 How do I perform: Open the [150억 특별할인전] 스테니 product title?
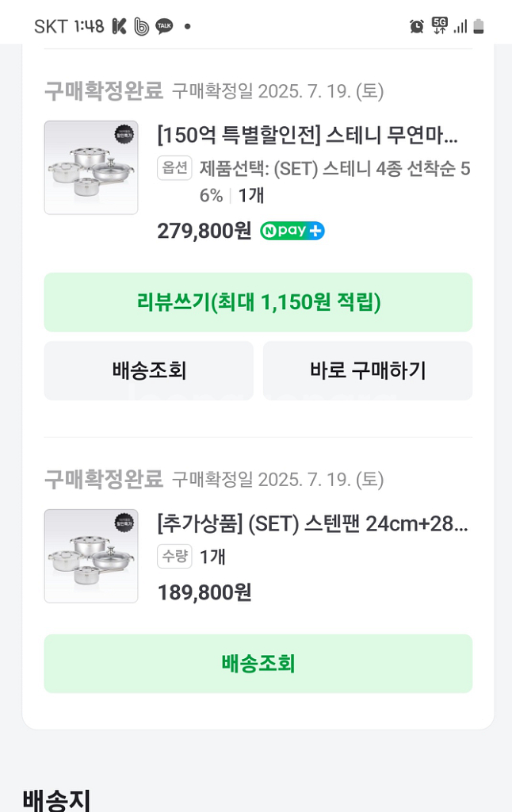[x=308, y=135]
